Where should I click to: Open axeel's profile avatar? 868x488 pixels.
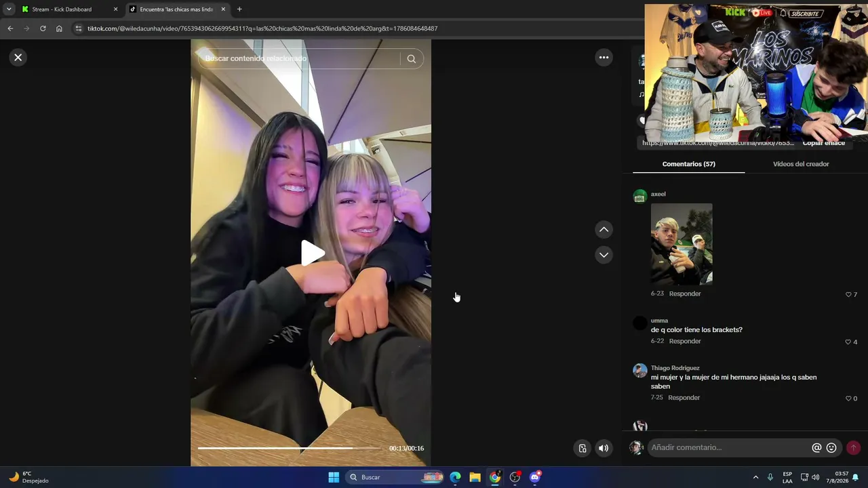[x=640, y=197]
